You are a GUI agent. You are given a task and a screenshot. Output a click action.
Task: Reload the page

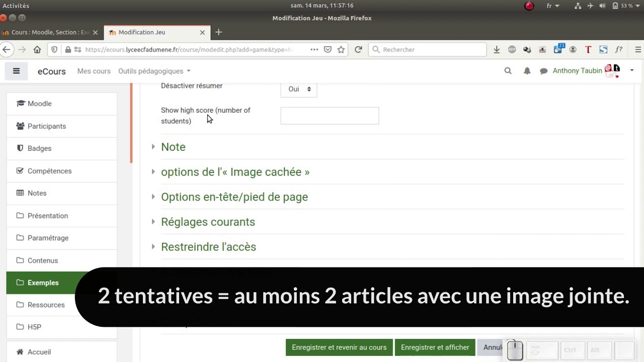pyautogui.click(x=358, y=49)
